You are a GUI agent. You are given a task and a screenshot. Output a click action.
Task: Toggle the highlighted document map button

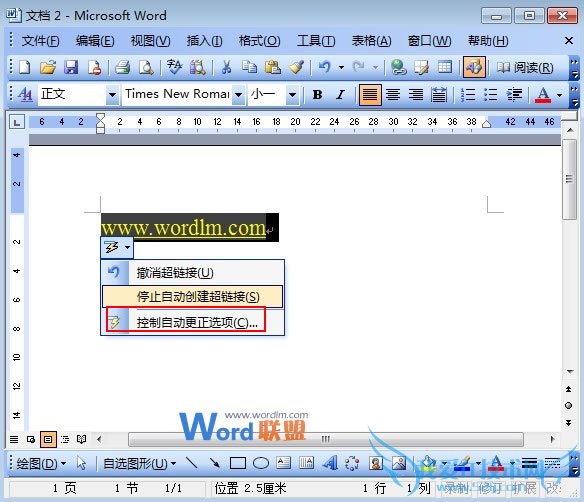point(474,67)
